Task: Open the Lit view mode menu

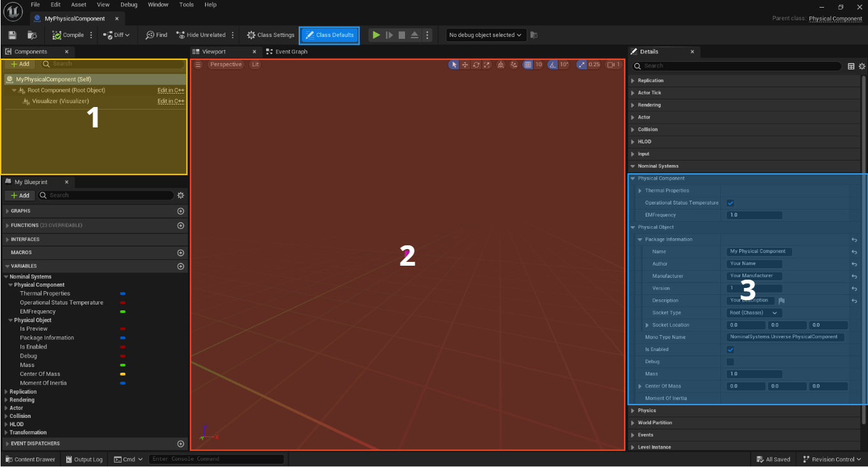Action: [x=255, y=64]
